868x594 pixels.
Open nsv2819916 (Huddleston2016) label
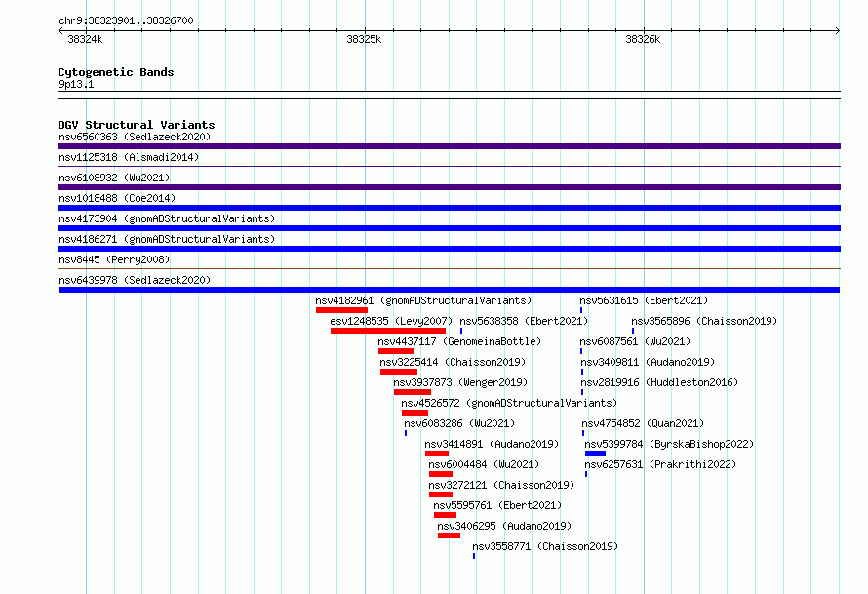click(x=659, y=382)
